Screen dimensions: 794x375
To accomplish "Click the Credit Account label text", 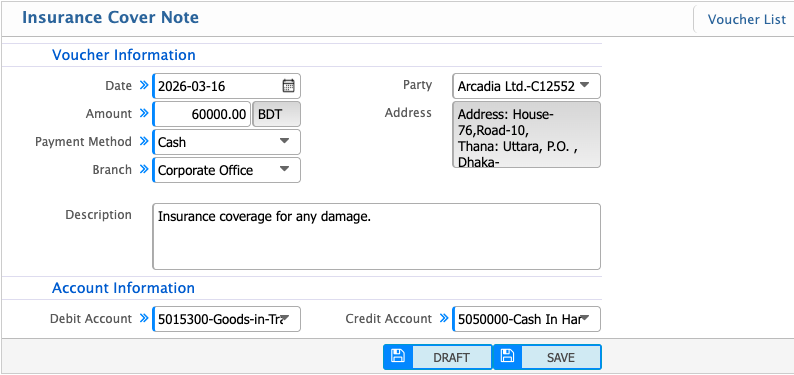I will 388,318.
